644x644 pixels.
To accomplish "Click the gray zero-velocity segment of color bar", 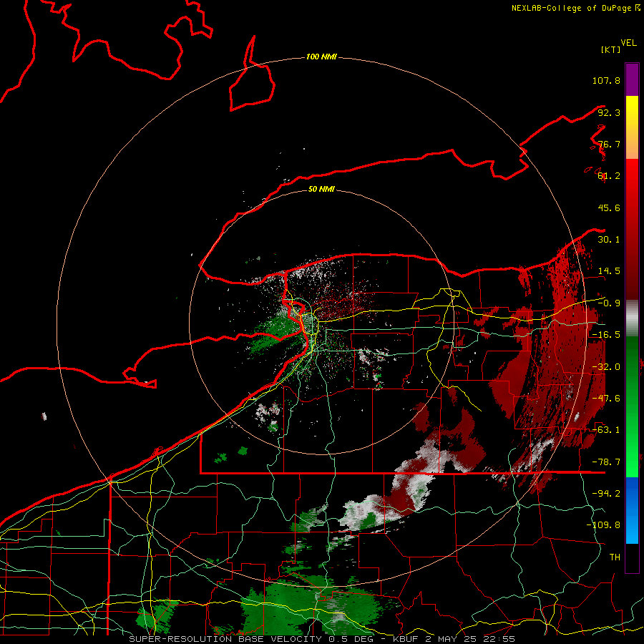I will click(x=632, y=318).
